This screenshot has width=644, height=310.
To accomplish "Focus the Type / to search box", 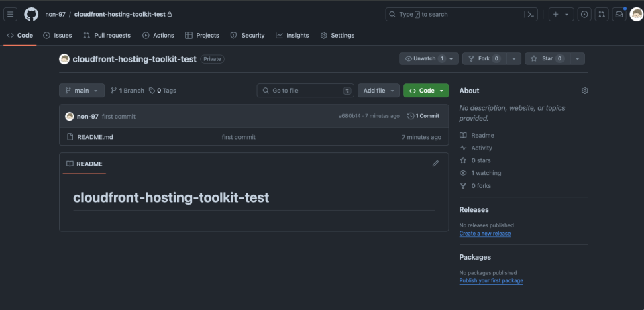I will pos(462,14).
